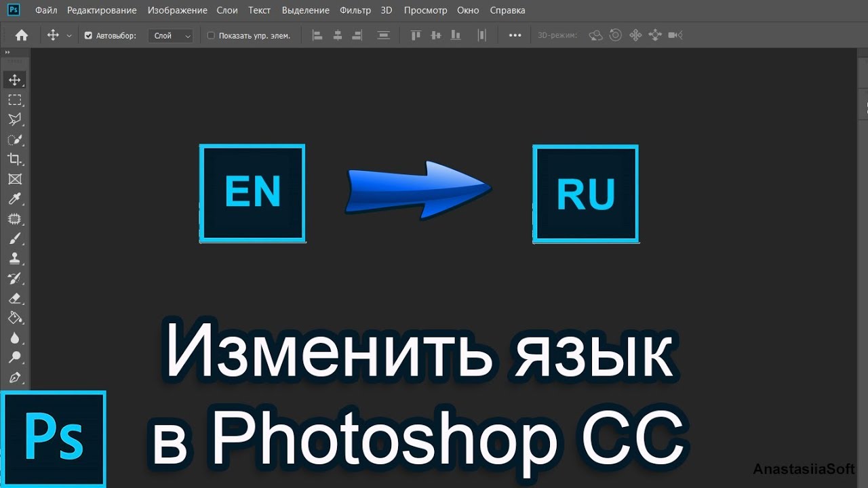
Task: Click the Home icon in options bar
Action: pyautogui.click(x=22, y=35)
